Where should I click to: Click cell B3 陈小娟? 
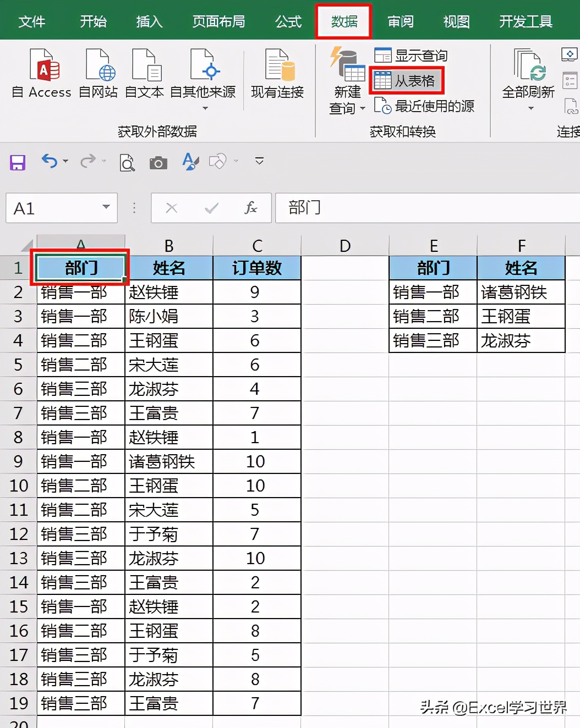click(169, 316)
